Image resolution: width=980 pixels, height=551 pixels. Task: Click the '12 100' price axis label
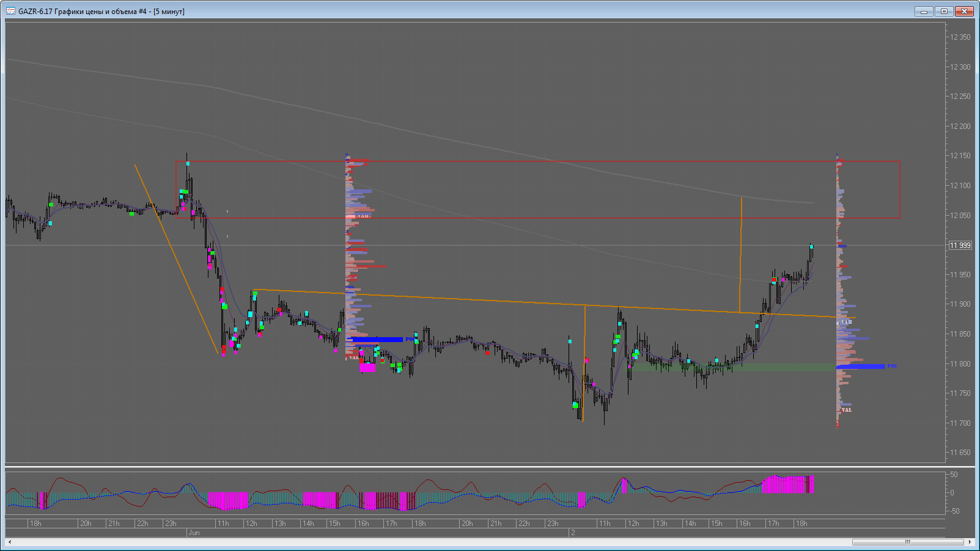click(960, 186)
